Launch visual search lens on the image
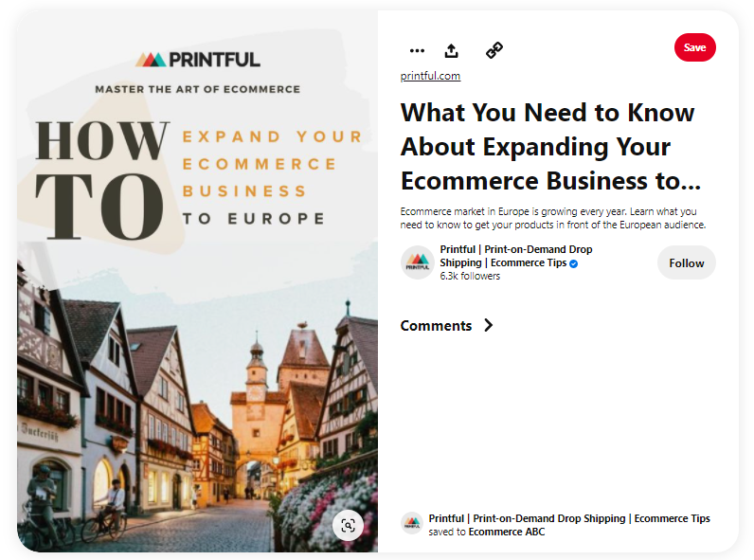Screen dimensions: 754x560 tap(348, 525)
